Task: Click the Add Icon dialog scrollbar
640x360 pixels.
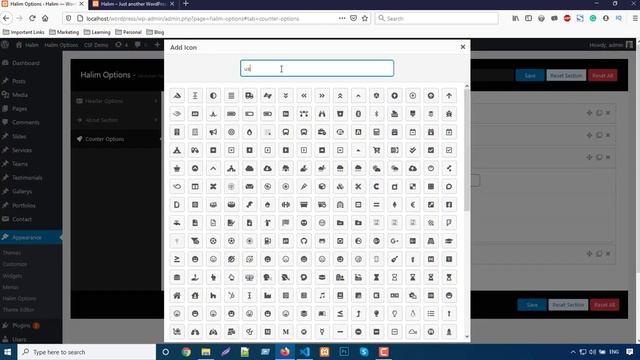Action: (467, 151)
